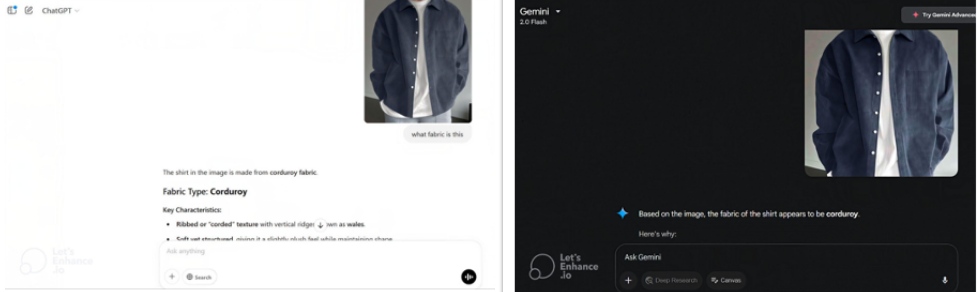Toggle the Canvas option in Gemini

click(x=726, y=280)
